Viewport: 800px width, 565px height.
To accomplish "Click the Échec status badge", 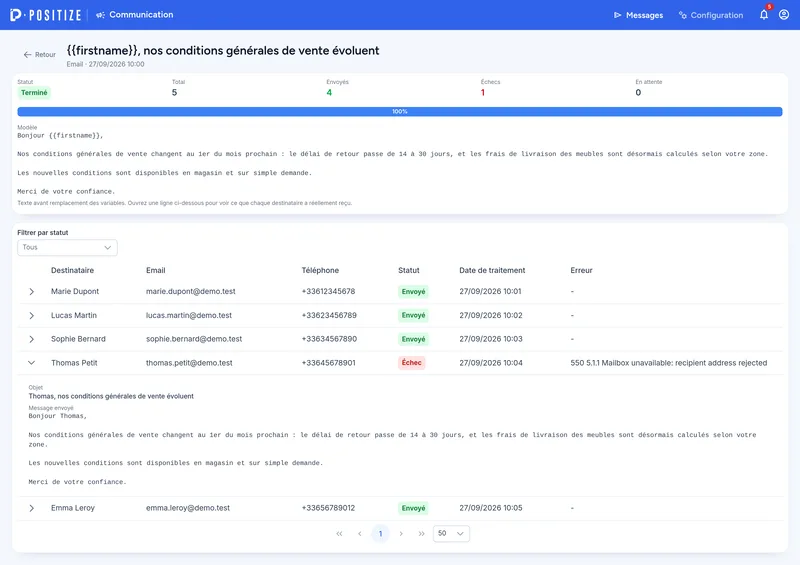I will click(412, 363).
